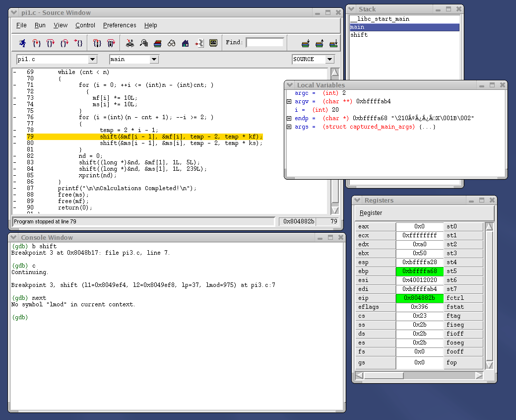Click the source scroll up arrow
The height and width of the screenshot is (420, 516).
pyautogui.click(x=335, y=72)
